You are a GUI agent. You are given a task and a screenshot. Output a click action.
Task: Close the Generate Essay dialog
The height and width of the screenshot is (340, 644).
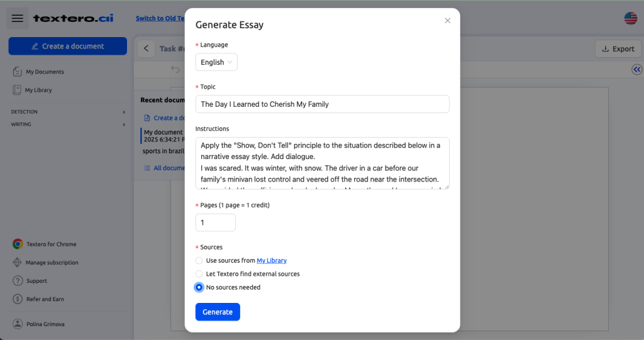(448, 21)
